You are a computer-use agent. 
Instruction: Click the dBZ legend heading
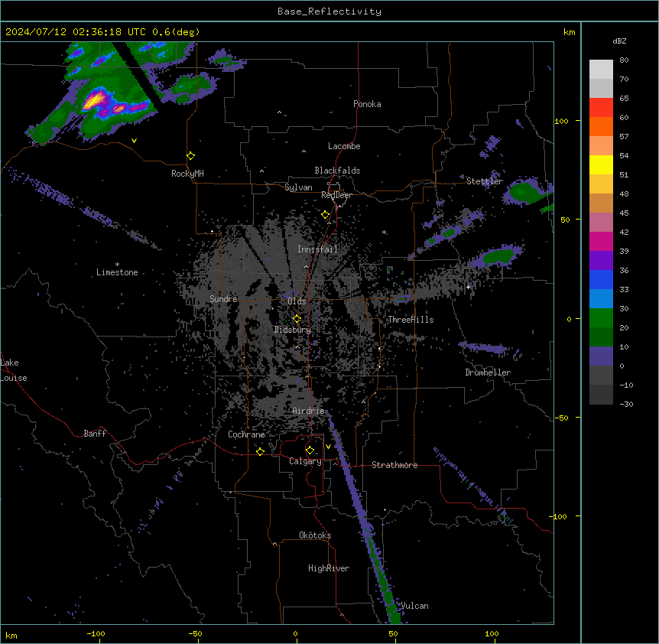pos(619,41)
